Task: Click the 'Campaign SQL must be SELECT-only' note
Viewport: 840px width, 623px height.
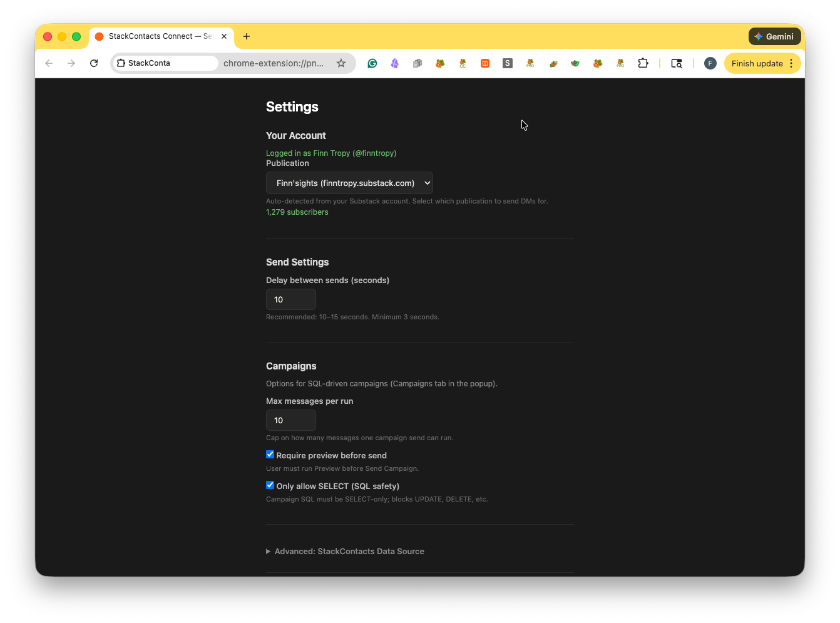Action: [377, 499]
